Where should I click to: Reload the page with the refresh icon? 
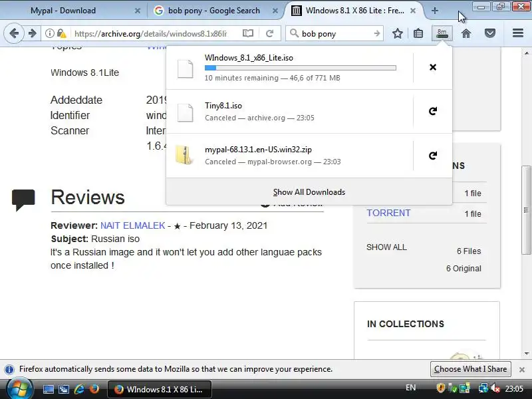(x=270, y=33)
